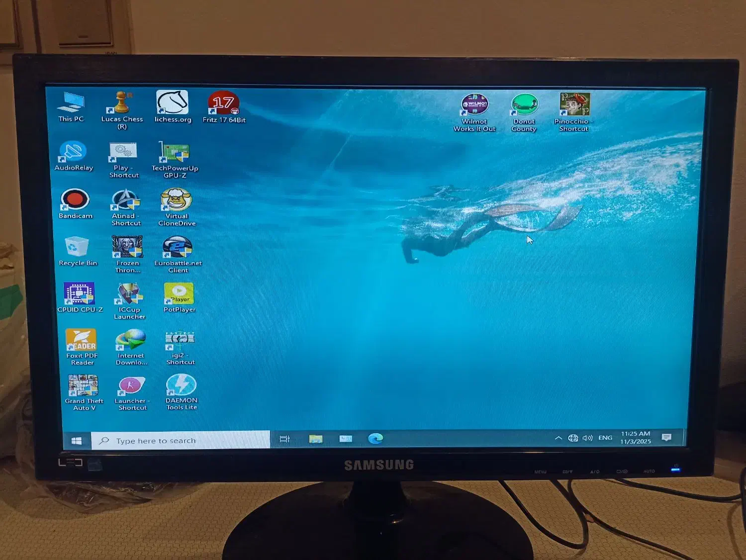Open the Windows Start menu
The height and width of the screenshot is (560, 746).
click(x=77, y=441)
